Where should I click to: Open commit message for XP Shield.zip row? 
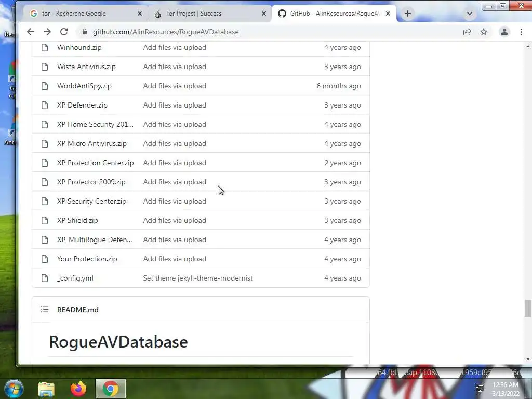pyautogui.click(x=175, y=220)
